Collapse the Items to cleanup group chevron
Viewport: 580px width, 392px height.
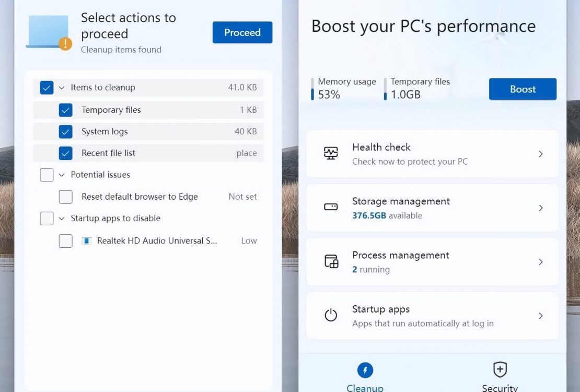[x=62, y=88]
